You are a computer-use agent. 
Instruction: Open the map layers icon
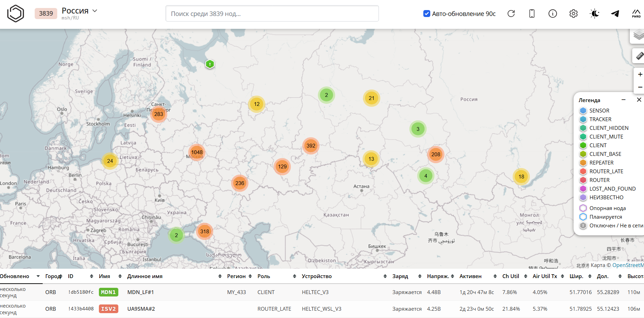[x=638, y=35]
